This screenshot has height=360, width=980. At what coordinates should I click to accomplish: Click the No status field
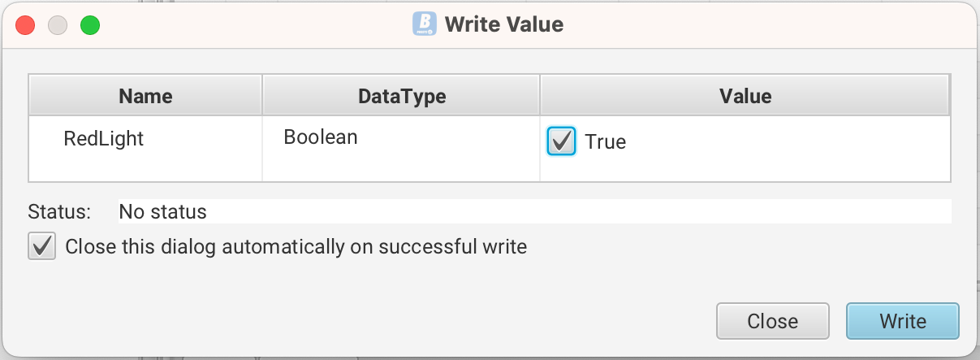(533, 212)
